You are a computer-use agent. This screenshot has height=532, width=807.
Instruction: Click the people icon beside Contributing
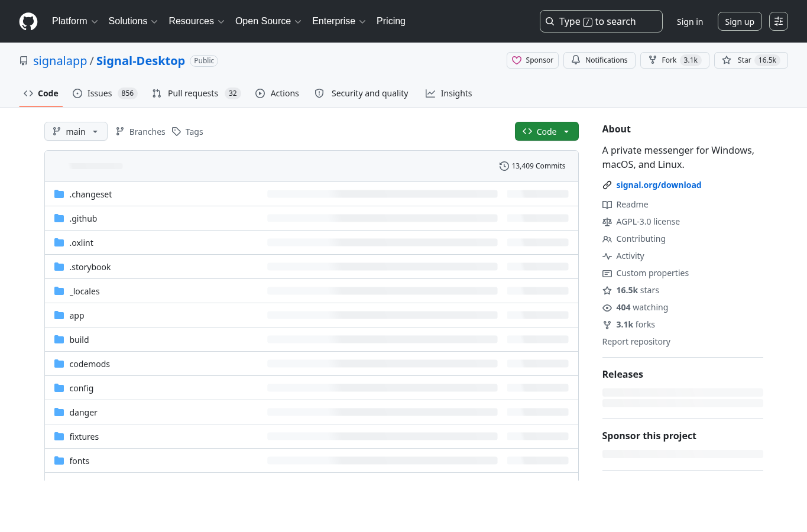[607, 239]
